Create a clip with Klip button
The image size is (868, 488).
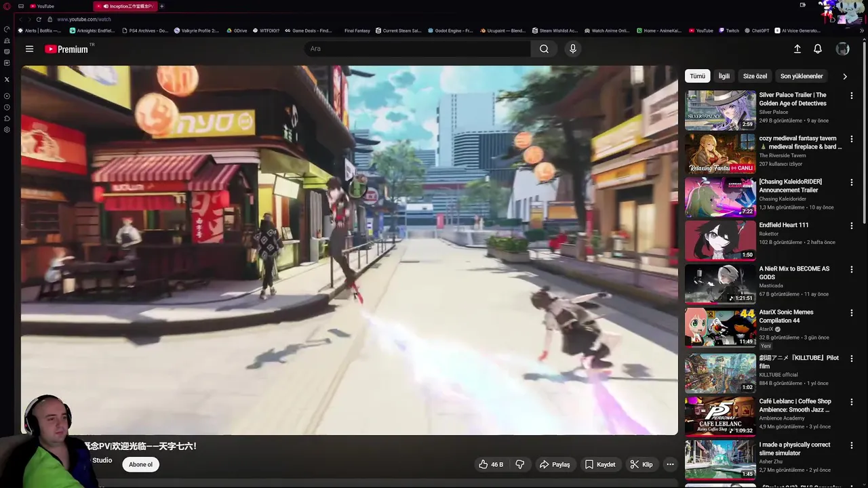pos(642,464)
